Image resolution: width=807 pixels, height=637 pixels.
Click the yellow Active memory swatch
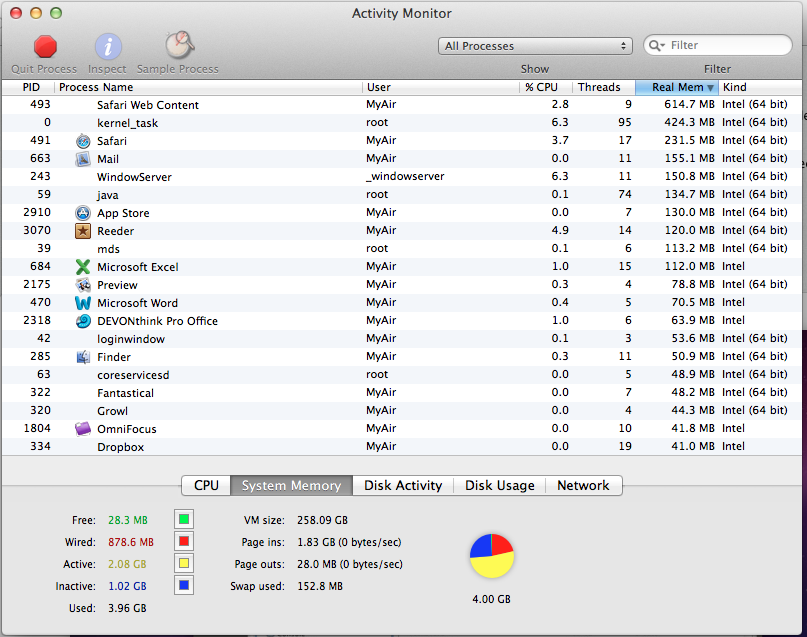(184, 563)
